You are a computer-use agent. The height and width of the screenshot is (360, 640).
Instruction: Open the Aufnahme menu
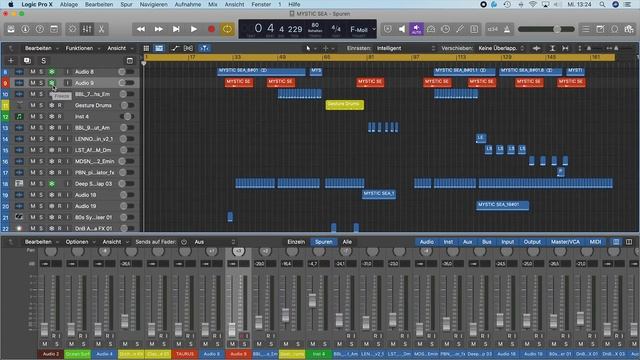188,4
